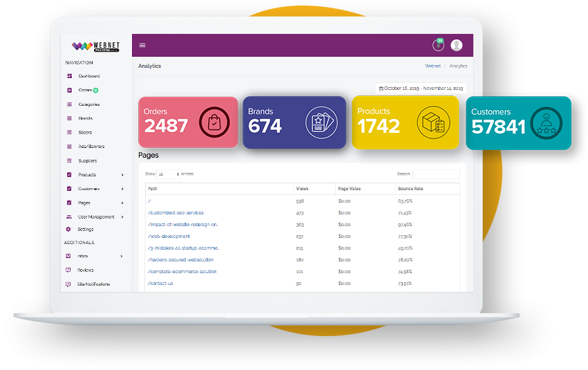
Task: Click the Dashboard sidebar icon
Action: click(x=69, y=76)
